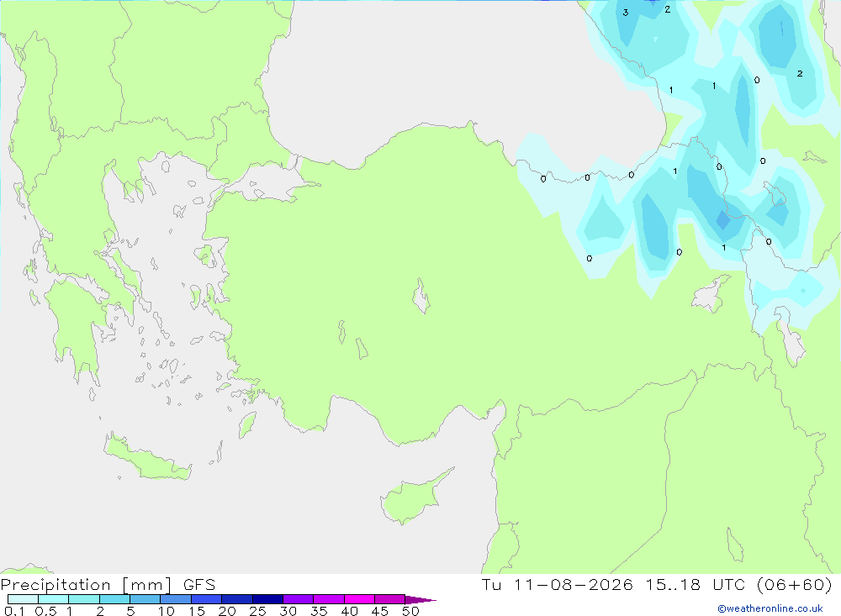Click the over-50 arrow tip of legend

420,599
